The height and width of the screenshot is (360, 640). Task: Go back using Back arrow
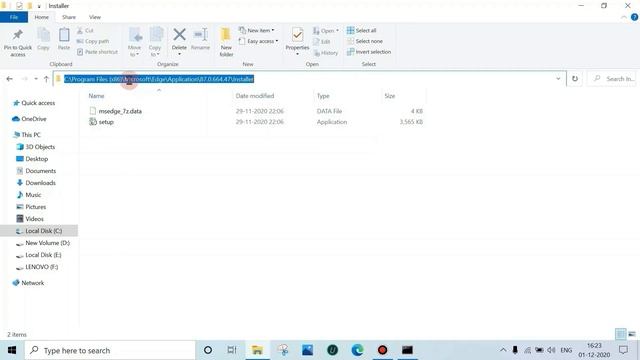click(x=10, y=79)
